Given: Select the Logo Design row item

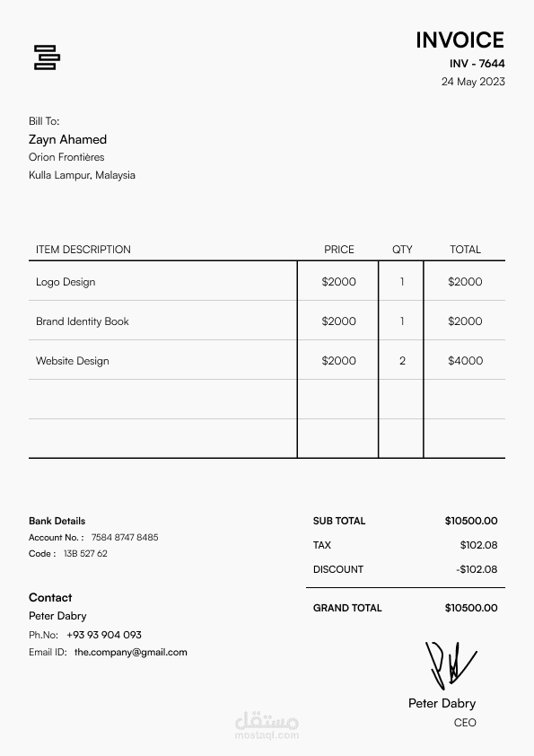Looking at the screenshot, I should coord(66,282).
